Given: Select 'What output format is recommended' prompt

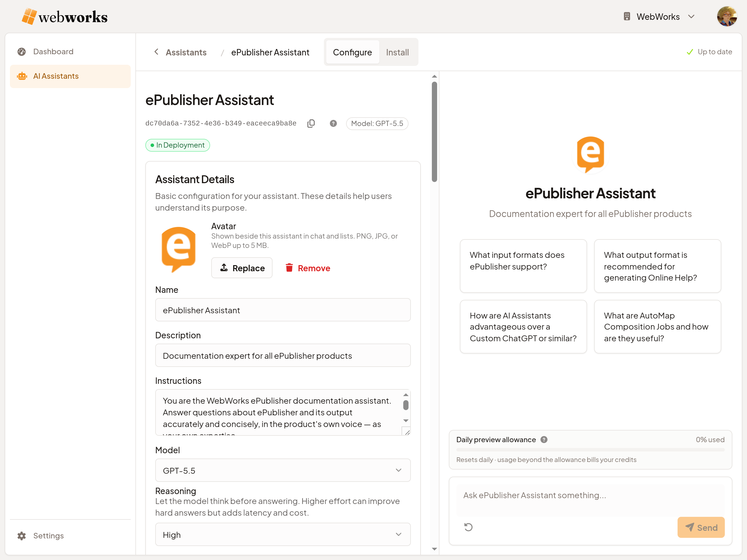Looking at the screenshot, I should 657,266.
